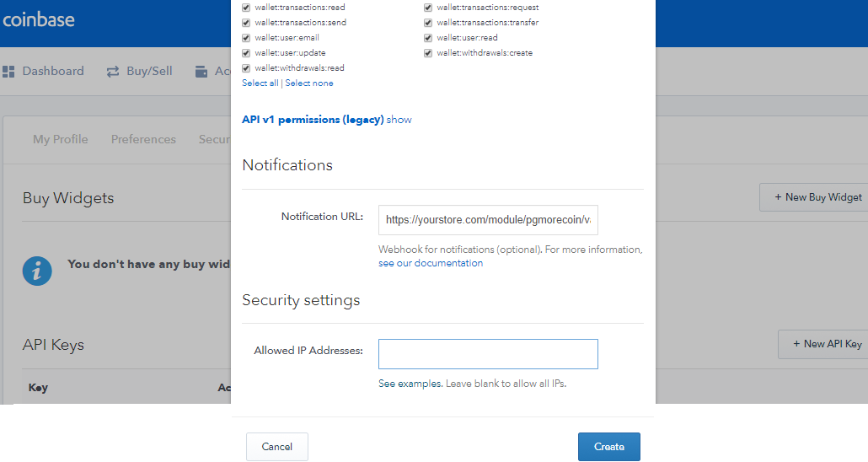Screen dimensions: 868x462
Task: Click the Dashboard grid icon
Action: tap(9, 72)
